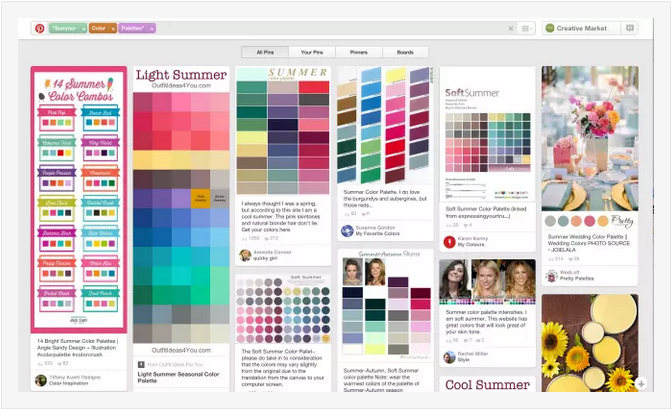Viewport: 672px width, 410px height.
Task: Switch to the Boards tab
Action: [x=405, y=52]
